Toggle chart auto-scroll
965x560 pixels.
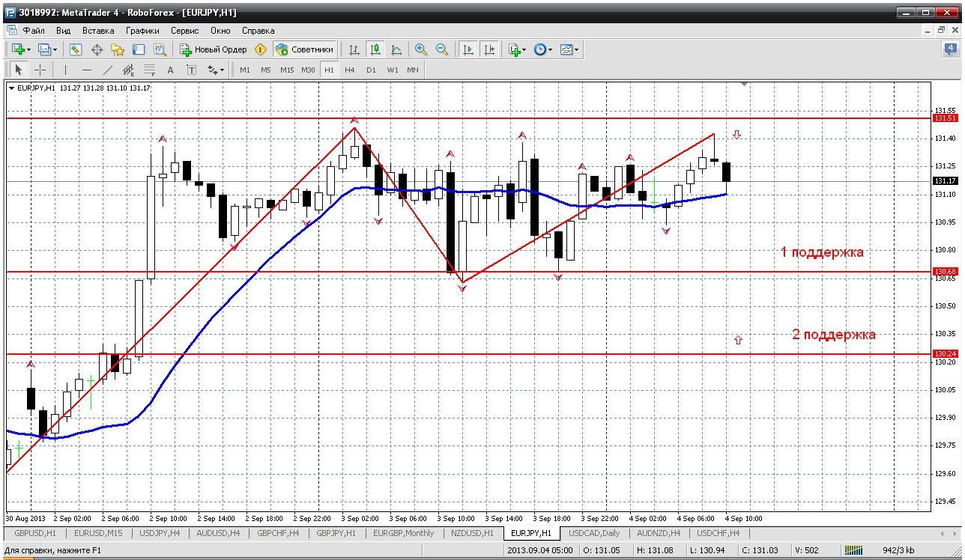[468, 49]
